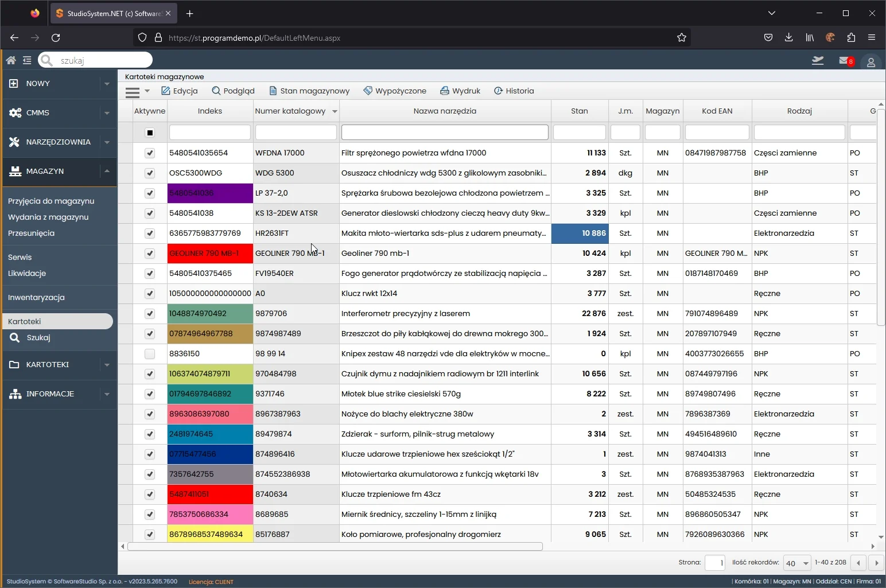
Task: Open the hamburger grid menu dropdown
Action: point(137,91)
